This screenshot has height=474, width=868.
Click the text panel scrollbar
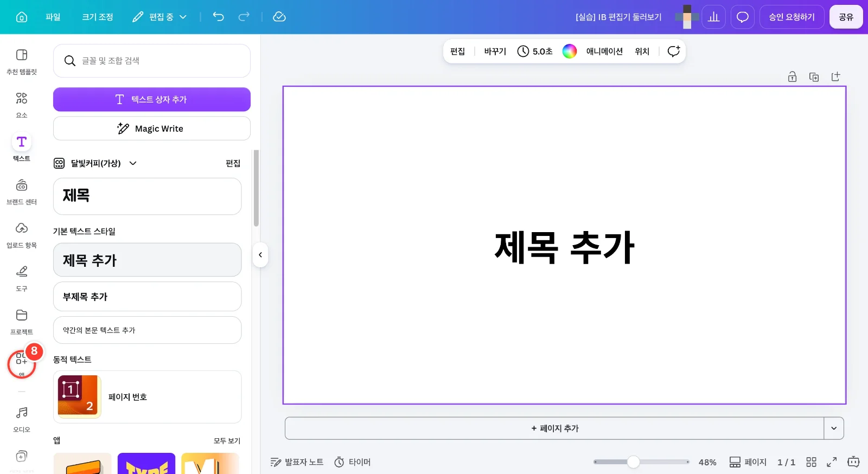(256, 188)
